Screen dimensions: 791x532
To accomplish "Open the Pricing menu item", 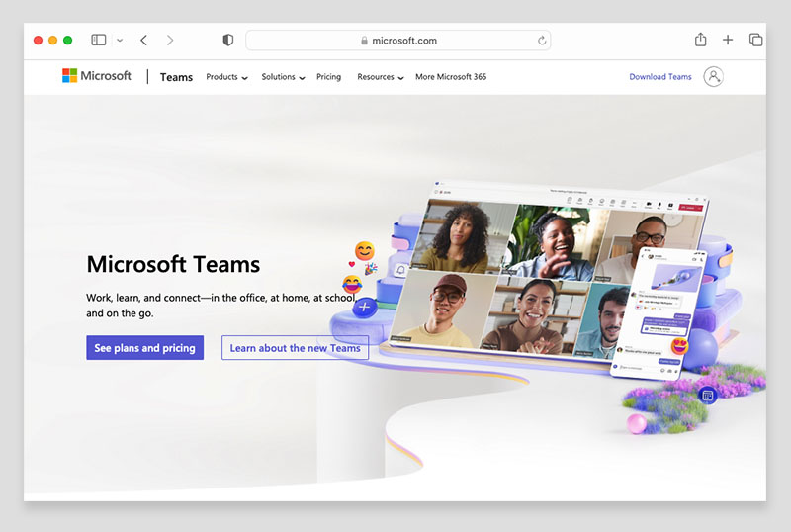I will coord(328,77).
